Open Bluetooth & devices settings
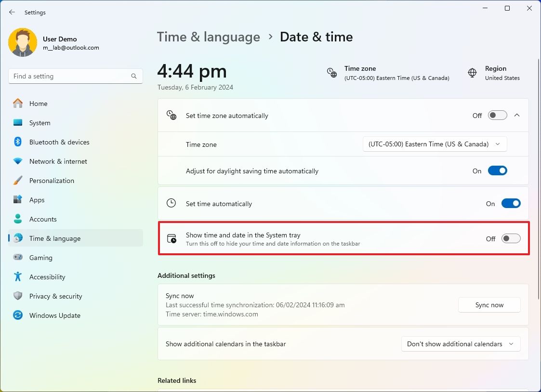 [18, 142]
